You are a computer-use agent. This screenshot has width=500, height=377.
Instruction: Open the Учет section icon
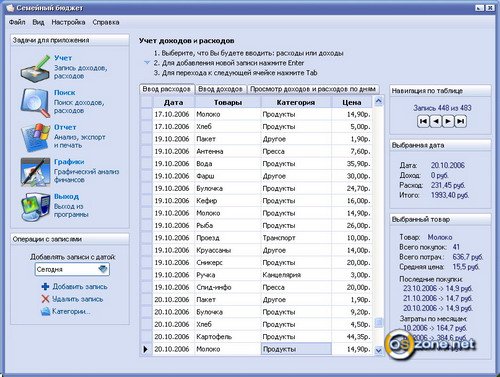[x=35, y=68]
